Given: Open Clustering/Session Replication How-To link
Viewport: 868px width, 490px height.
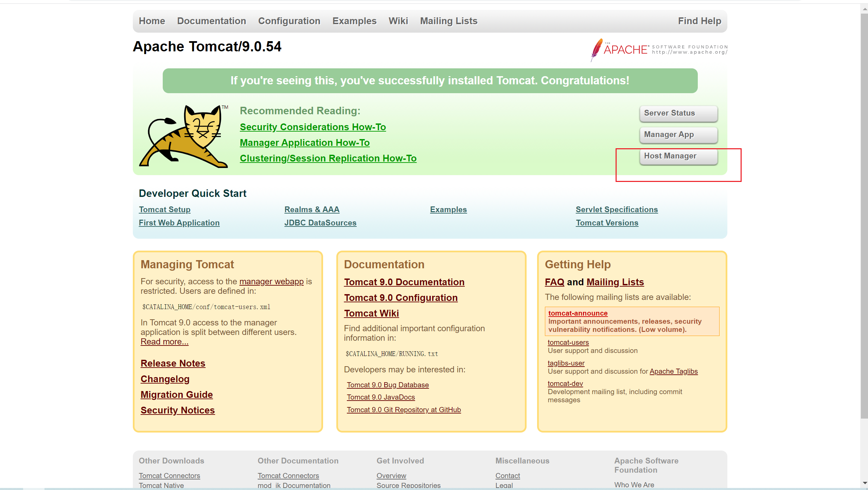Looking at the screenshot, I should pyautogui.click(x=328, y=158).
